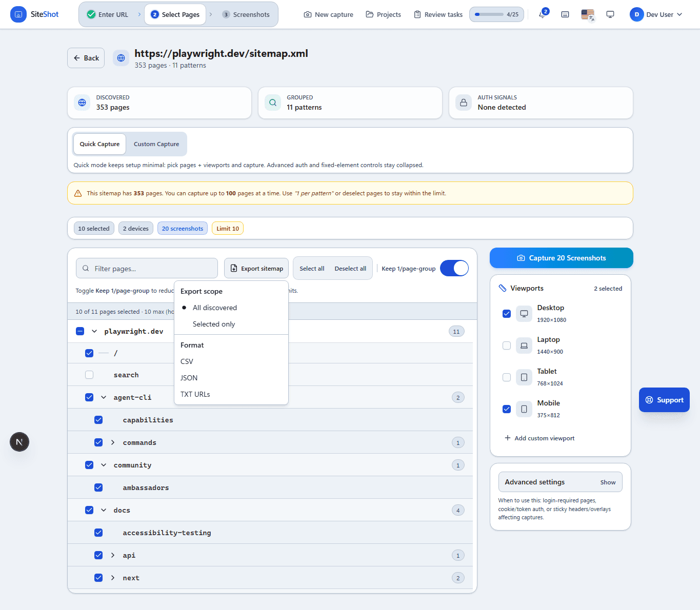The height and width of the screenshot is (610, 700).
Task: Click the Mobile viewport phone icon
Action: click(524, 409)
